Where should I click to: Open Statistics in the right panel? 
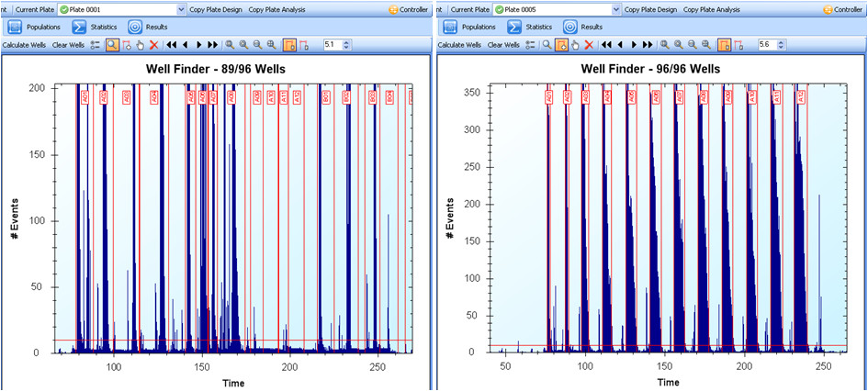point(529,27)
